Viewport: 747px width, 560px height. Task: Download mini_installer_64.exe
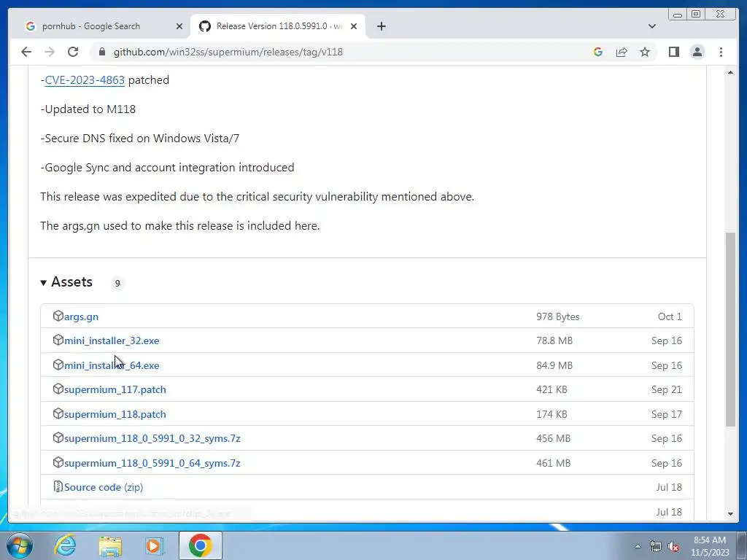(x=112, y=366)
